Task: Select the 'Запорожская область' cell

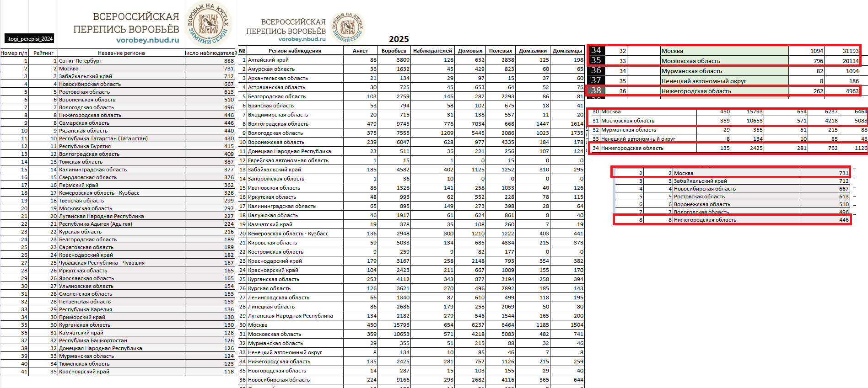Action: click(x=295, y=179)
